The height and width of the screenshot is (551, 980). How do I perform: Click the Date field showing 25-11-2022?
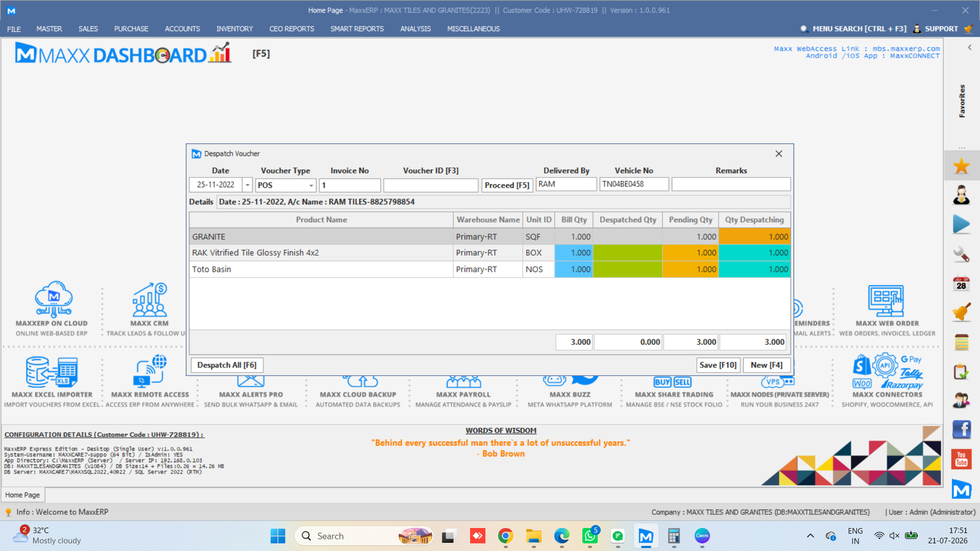216,185
